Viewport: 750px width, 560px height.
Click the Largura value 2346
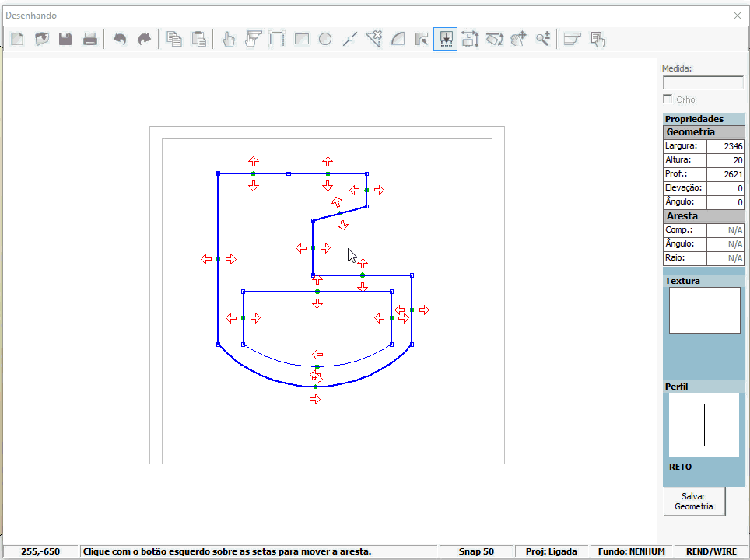(725, 146)
